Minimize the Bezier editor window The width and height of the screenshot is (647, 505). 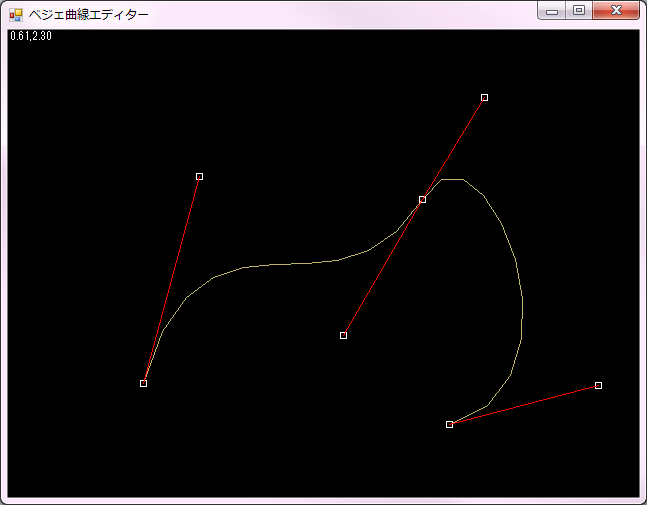pyautogui.click(x=551, y=11)
